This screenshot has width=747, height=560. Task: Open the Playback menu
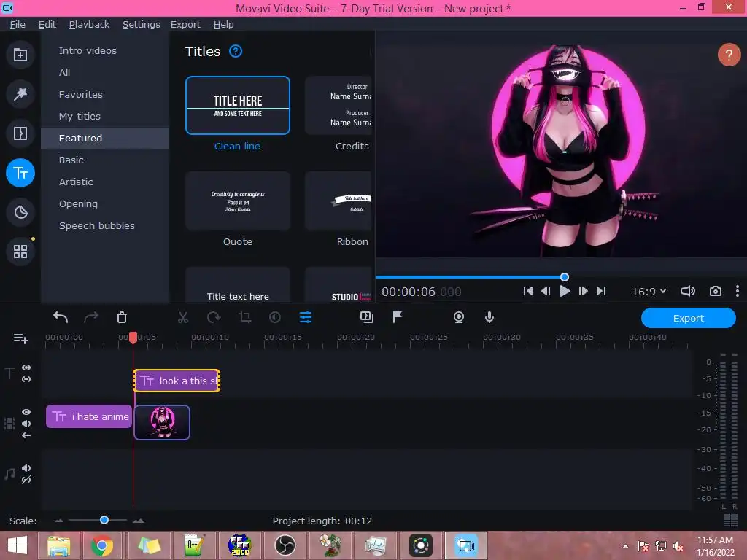click(89, 24)
